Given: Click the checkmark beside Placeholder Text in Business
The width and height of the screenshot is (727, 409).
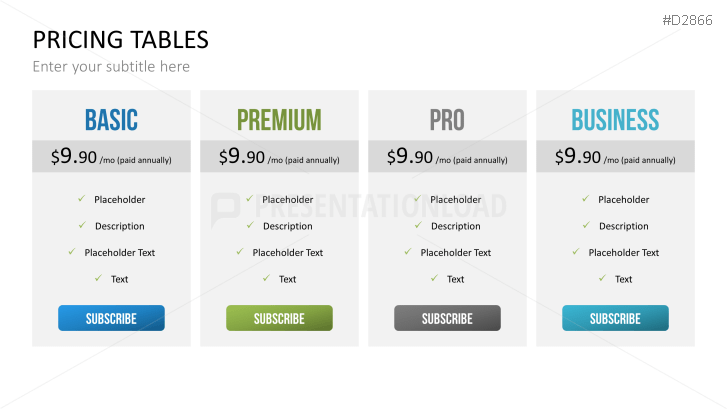Looking at the screenshot, I should 575,252.
